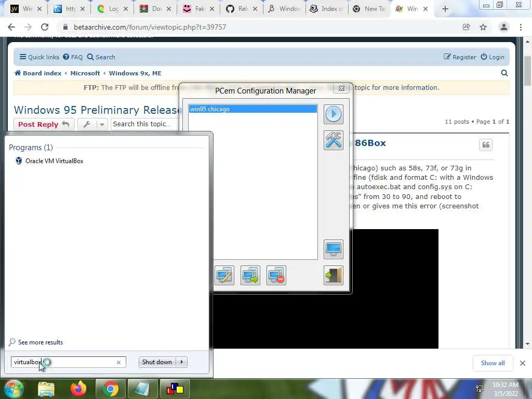
Task: Quote the post using quote icon
Action: [x=486, y=145]
